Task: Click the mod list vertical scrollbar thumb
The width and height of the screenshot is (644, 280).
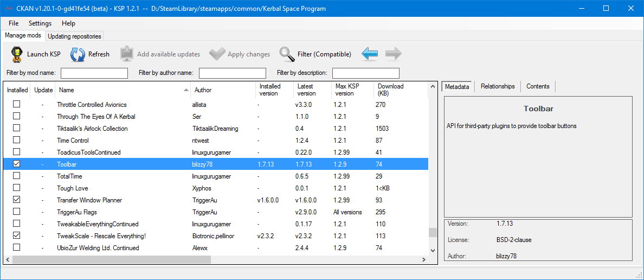Action: (433, 233)
